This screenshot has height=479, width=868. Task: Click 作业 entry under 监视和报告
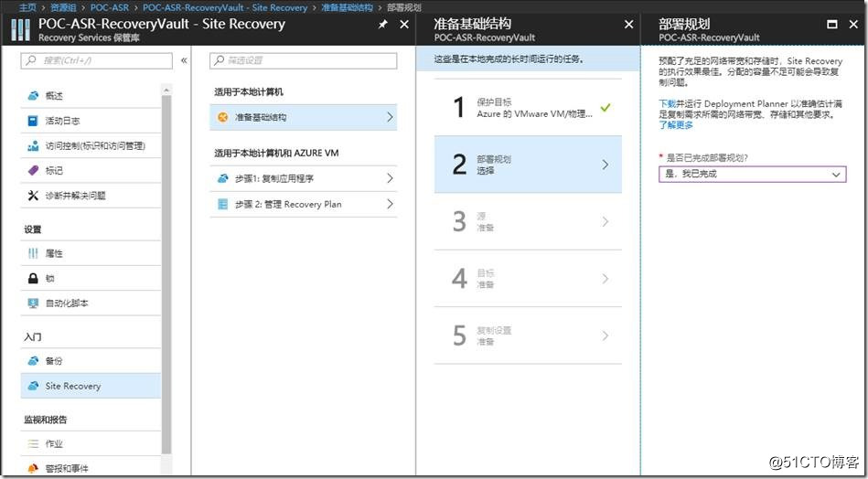pyautogui.click(x=91, y=443)
